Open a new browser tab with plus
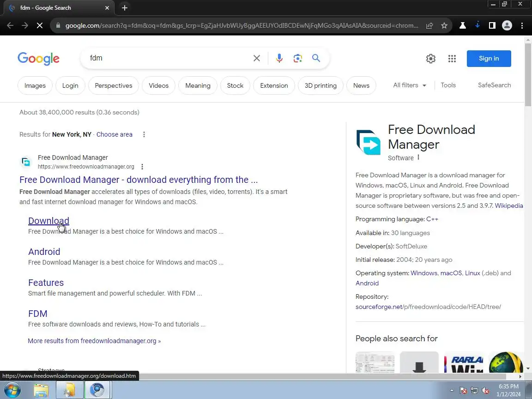This screenshot has height=399, width=532. [x=125, y=7]
